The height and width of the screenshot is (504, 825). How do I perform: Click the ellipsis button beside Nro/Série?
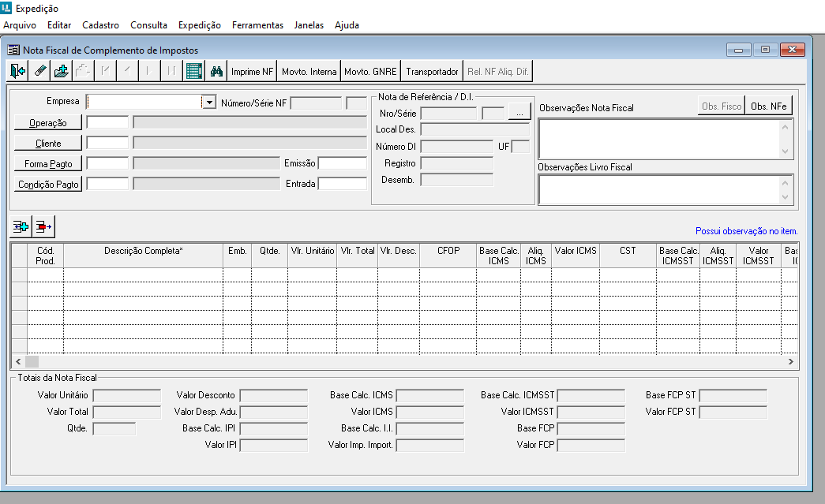tap(519, 113)
